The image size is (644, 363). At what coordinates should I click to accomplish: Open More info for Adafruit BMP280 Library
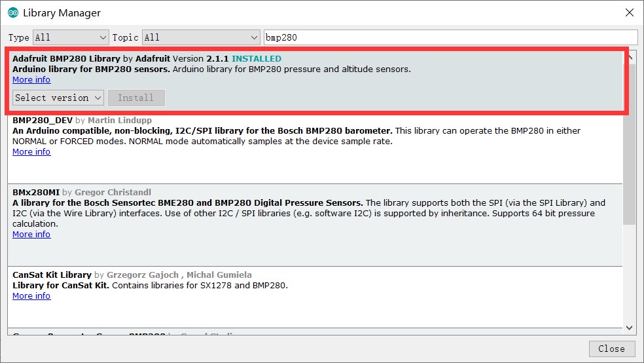tap(31, 80)
